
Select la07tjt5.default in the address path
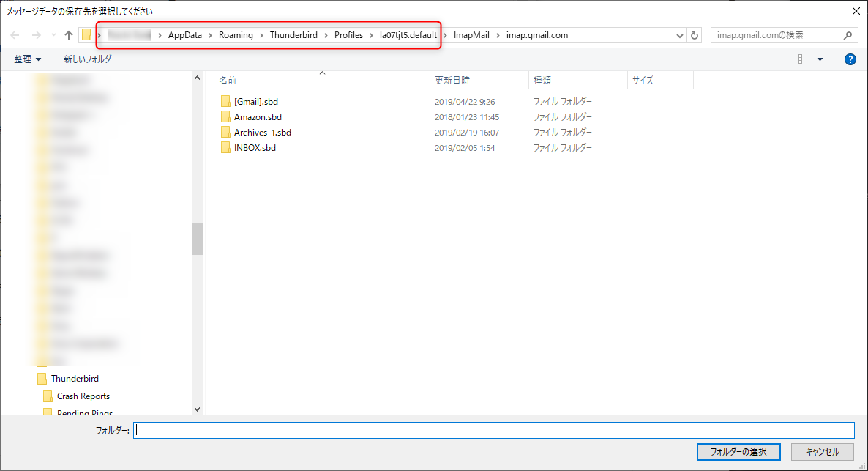tap(408, 35)
